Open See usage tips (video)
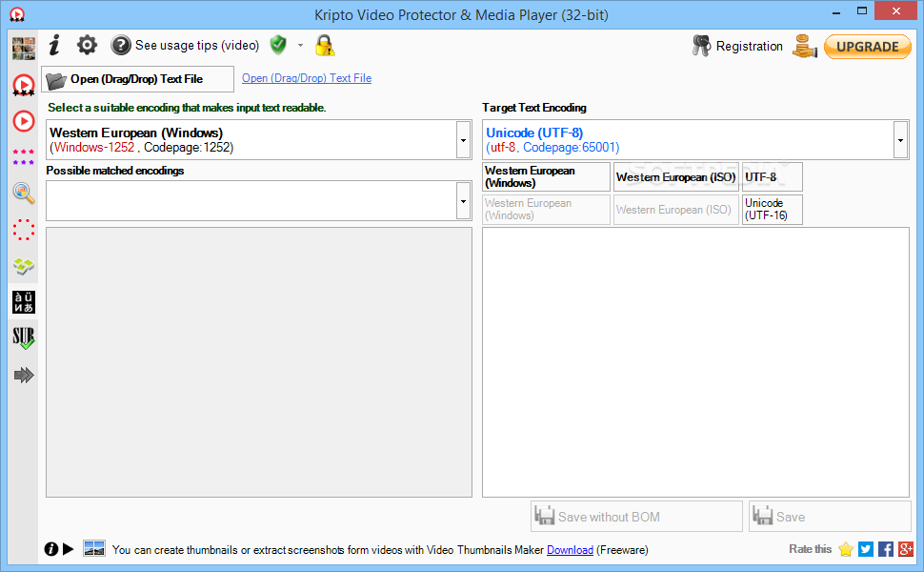This screenshot has height=572, width=924. coord(197,46)
